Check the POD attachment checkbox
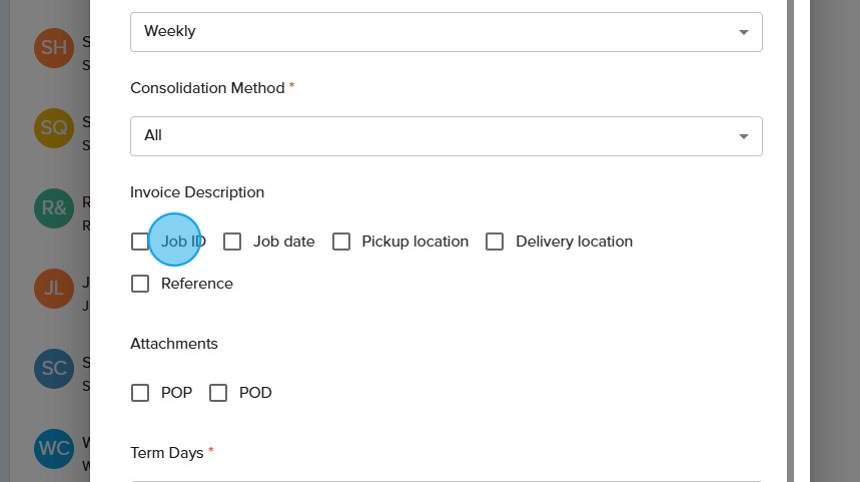The height and width of the screenshot is (482, 860). [x=218, y=393]
